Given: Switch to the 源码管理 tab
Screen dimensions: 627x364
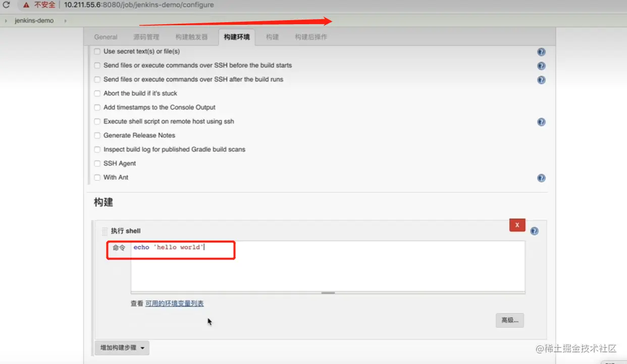Looking at the screenshot, I should tap(146, 37).
